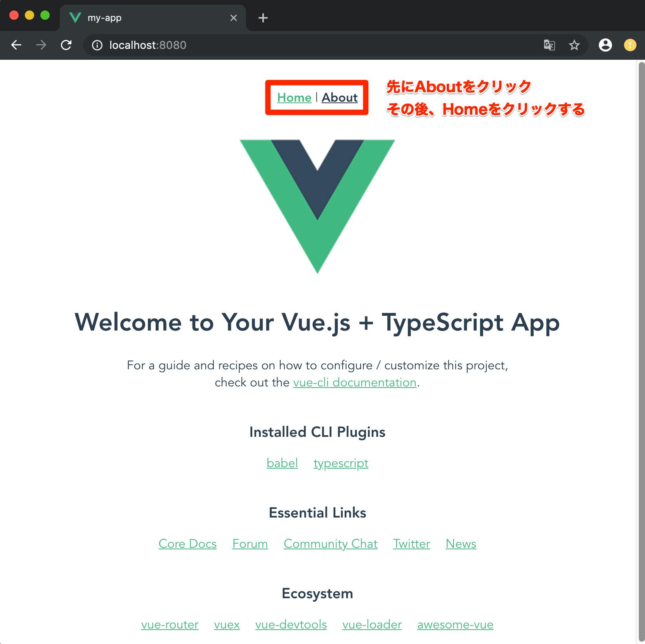The image size is (645, 644).
Task: Open the vue-router ecosystem link
Action: (170, 625)
